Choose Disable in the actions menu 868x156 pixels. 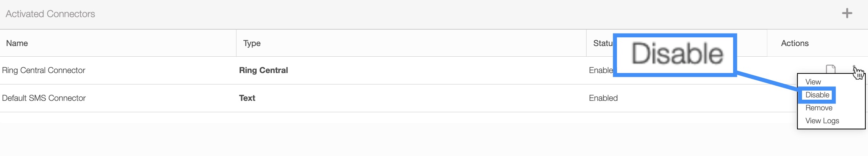[x=817, y=95]
